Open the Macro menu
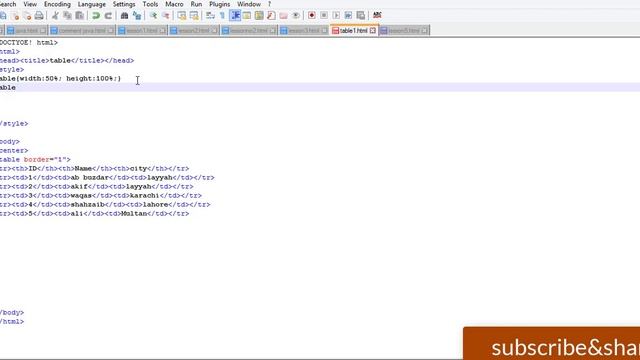Screen dimensions: 640x360 pos(174,4)
